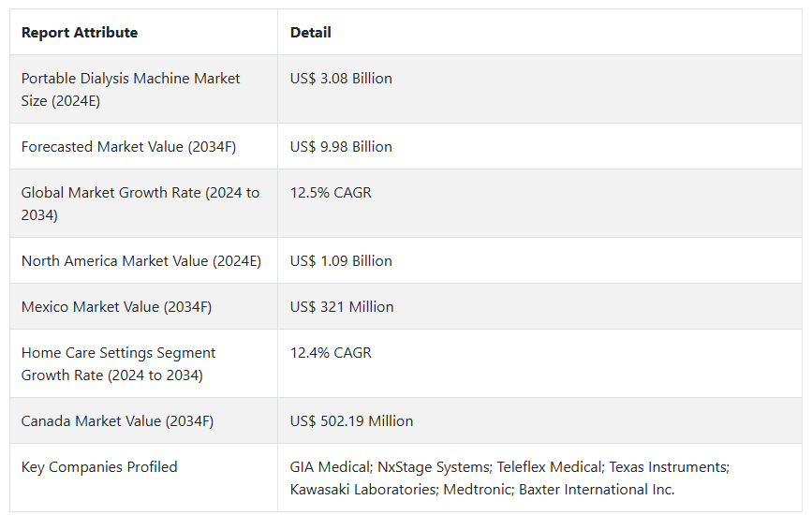Click the US$ 321 Million value

(x=342, y=307)
